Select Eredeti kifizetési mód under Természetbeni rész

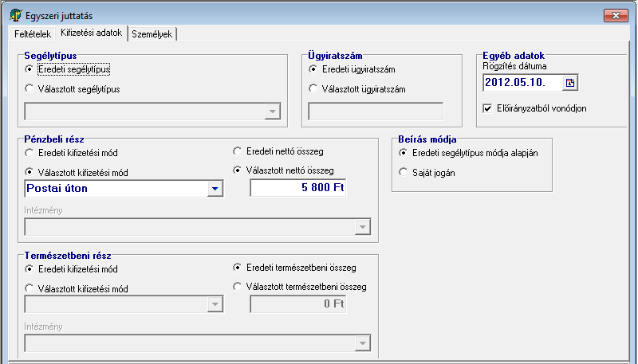[29, 269]
